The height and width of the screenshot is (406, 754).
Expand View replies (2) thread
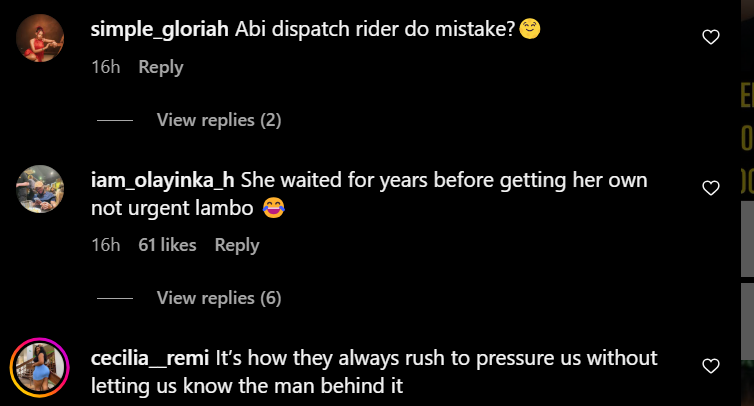tap(218, 120)
